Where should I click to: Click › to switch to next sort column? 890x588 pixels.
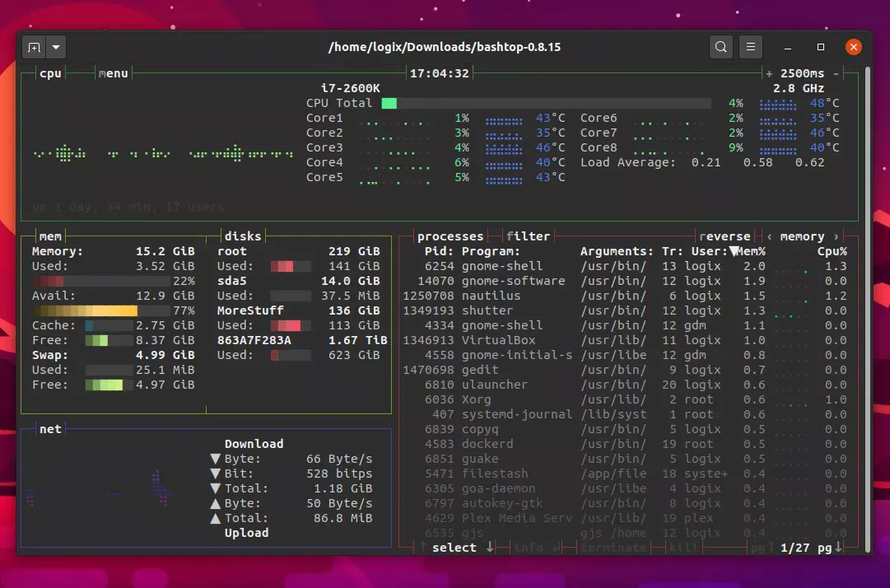836,236
